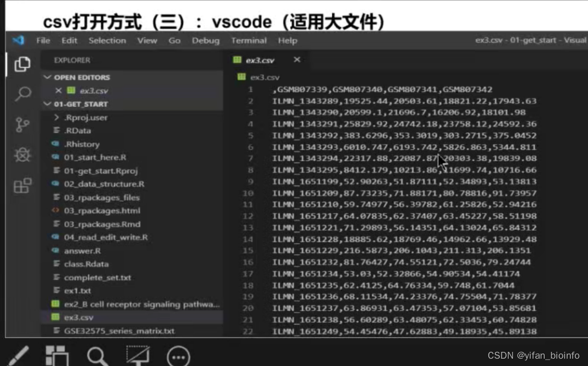The image size is (588, 366).
Task: Click editor line starting ILMN_1651217
Action: coord(404,216)
